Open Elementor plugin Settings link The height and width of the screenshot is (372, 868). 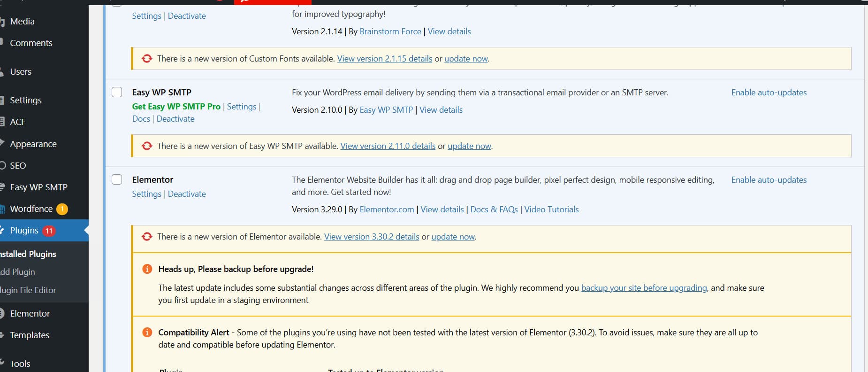tap(146, 194)
